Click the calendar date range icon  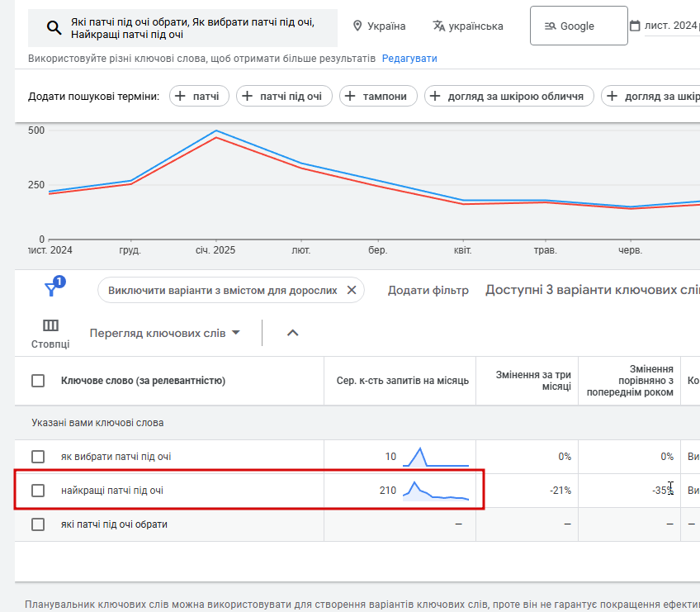point(635,26)
